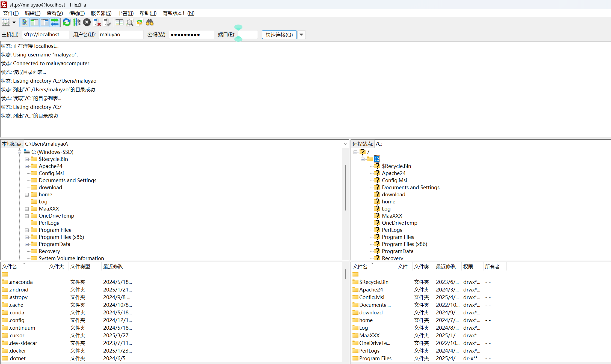
Task: Expand the local Apache24 tree node
Action: tap(27, 166)
